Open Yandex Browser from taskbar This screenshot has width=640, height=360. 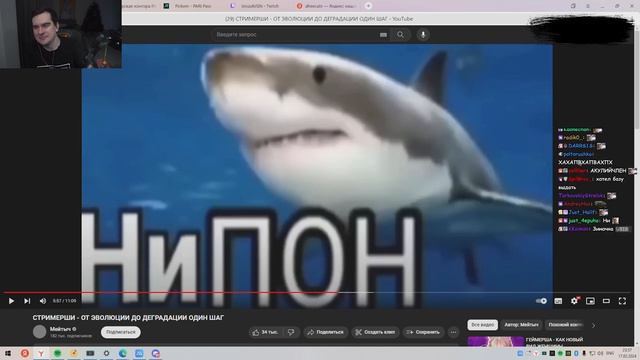pyautogui.click(x=41, y=353)
